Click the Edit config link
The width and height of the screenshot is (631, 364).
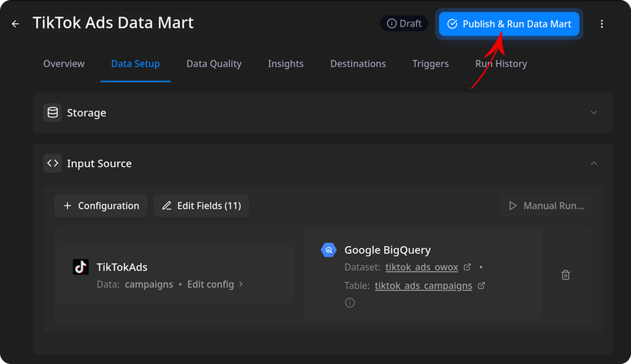click(210, 284)
